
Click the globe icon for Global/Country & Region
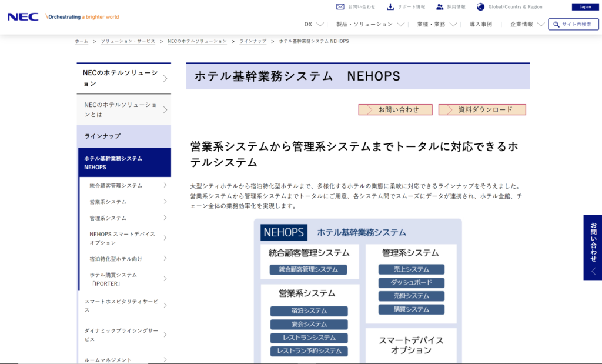click(x=480, y=7)
